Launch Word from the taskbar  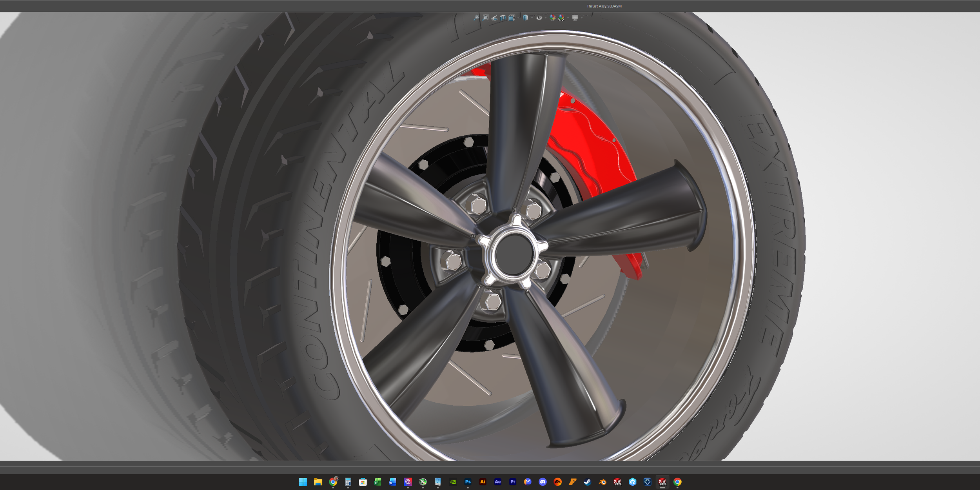click(x=393, y=482)
